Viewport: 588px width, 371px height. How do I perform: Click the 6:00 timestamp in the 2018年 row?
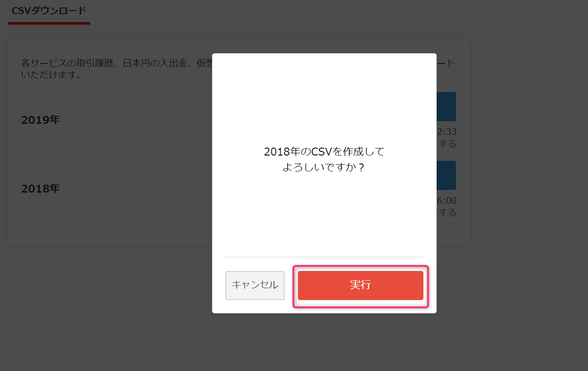(x=447, y=200)
